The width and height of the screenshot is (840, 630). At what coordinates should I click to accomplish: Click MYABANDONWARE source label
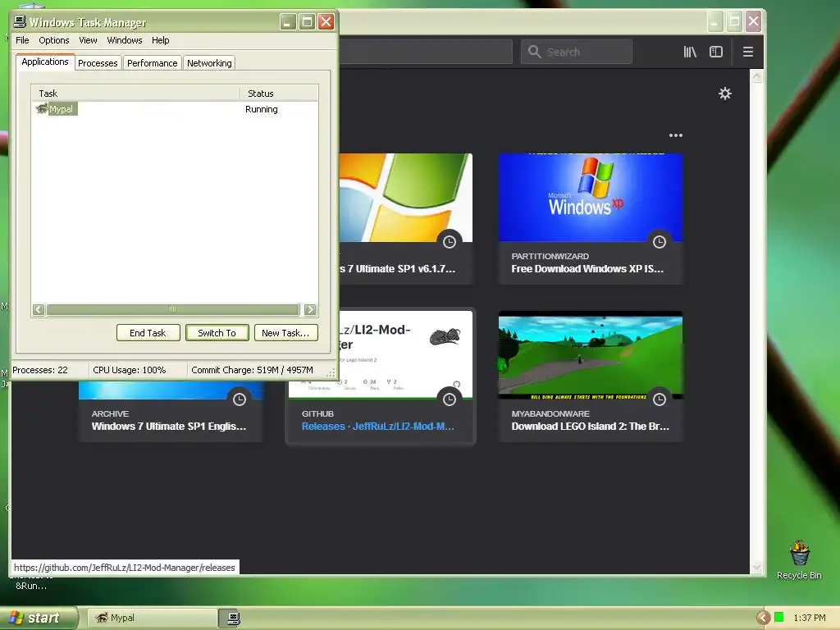pyautogui.click(x=550, y=414)
